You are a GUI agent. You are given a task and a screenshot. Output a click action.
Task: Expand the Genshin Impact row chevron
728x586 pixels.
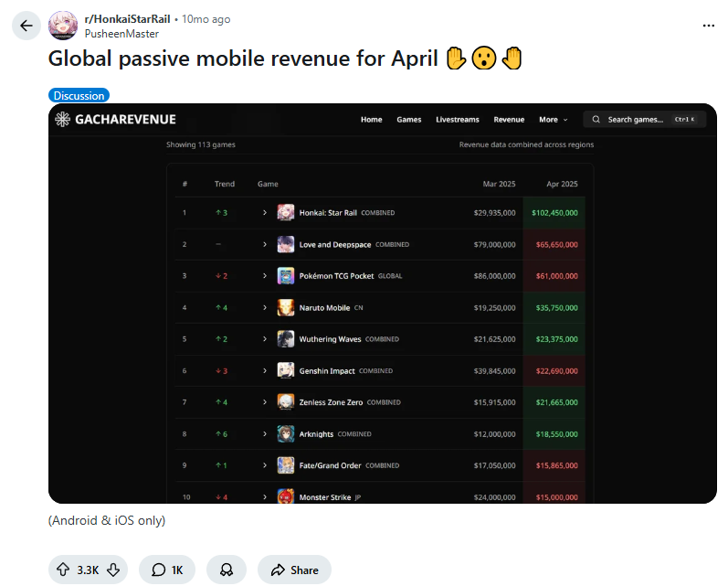click(265, 370)
